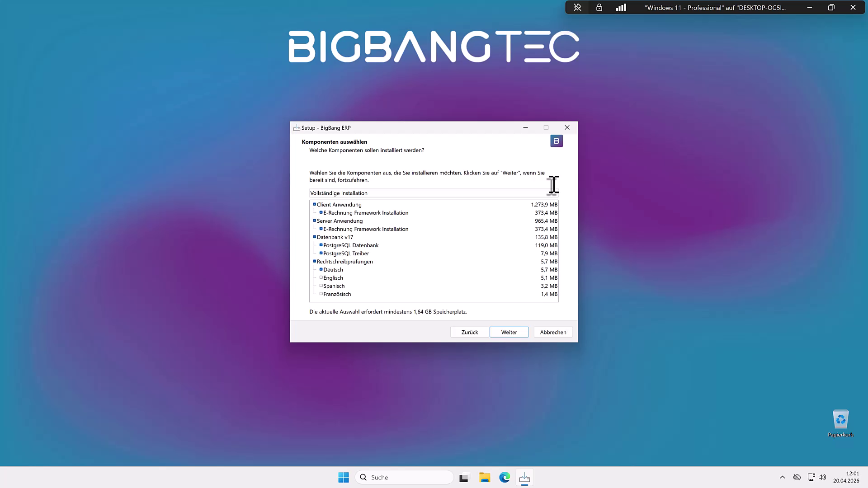Toggle the Server Anwendung checkbox
Screen dimensions: 868x488
[315, 221]
